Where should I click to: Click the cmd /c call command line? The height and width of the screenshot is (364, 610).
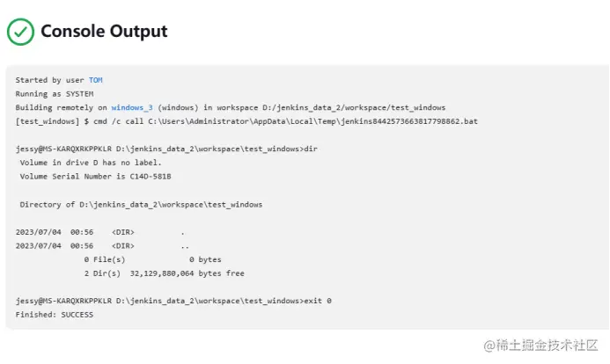point(246,121)
